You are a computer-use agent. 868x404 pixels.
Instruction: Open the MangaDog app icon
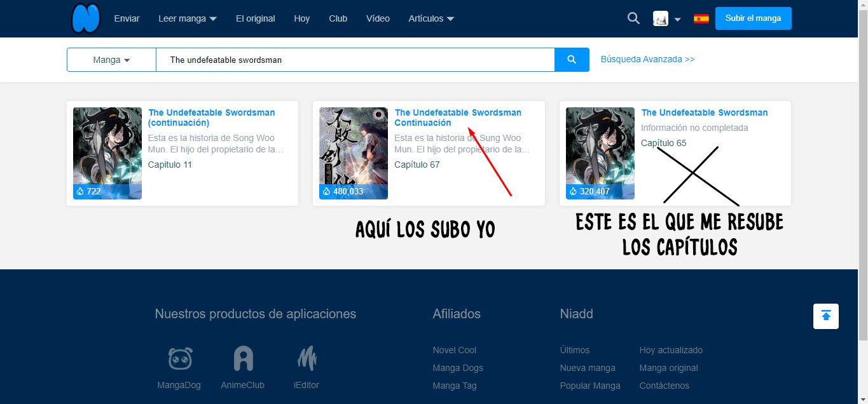180,359
